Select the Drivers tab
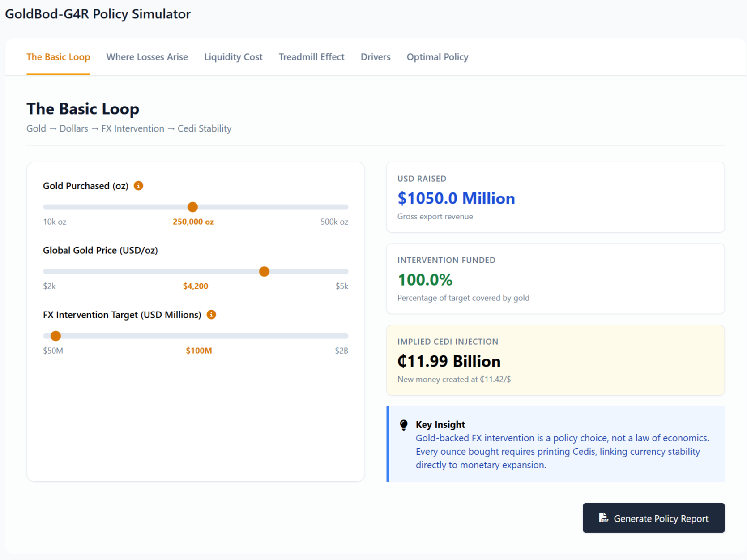Screen dimensions: 747x560 click(376, 57)
